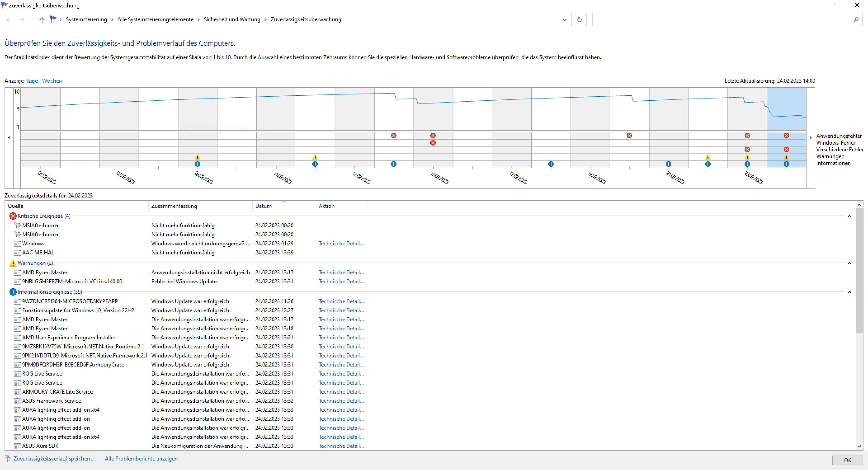
Task: Click the refresh icon beside address bar
Action: click(x=579, y=19)
